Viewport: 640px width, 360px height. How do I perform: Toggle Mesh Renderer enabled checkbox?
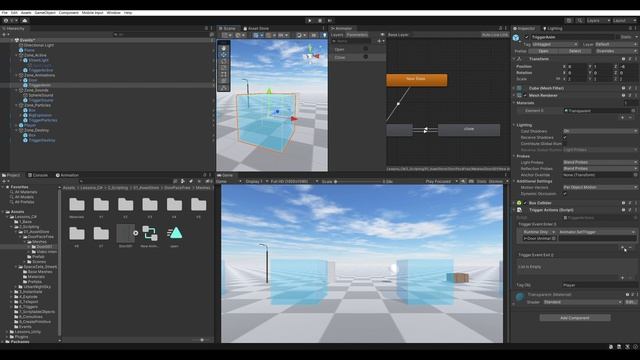click(525, 96)
